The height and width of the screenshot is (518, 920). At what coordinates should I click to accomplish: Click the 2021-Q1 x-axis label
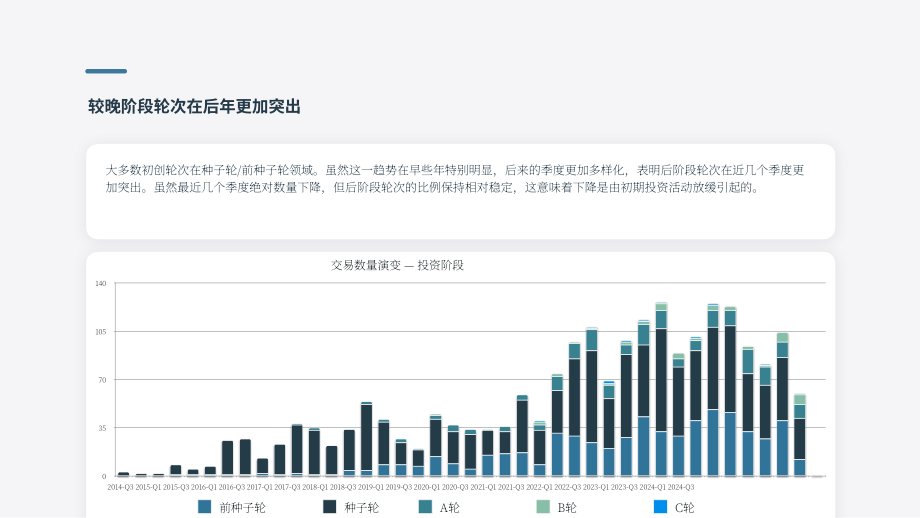tap(483, 487)
